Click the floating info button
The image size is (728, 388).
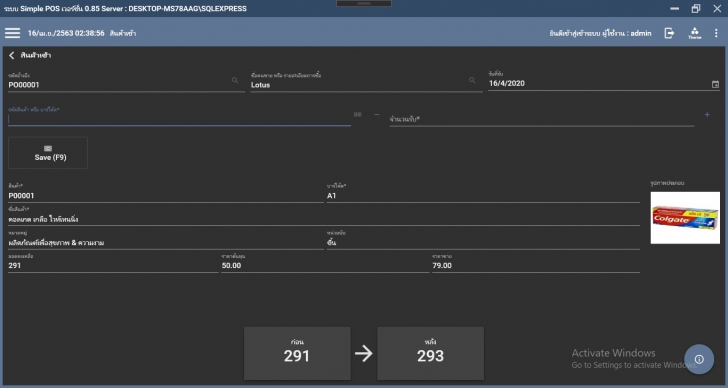pyautogui.click(x=699, y=359)
